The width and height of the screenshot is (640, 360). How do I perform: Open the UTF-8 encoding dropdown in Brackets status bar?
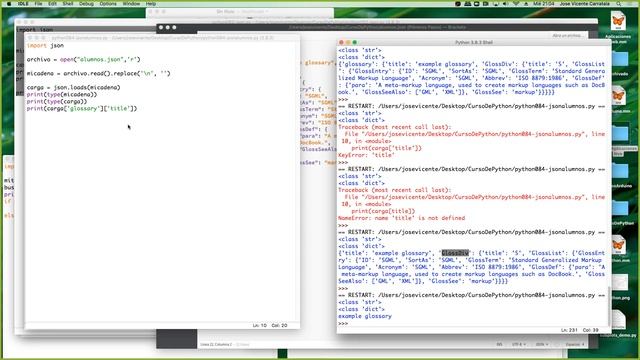click(x=518, y=344)
